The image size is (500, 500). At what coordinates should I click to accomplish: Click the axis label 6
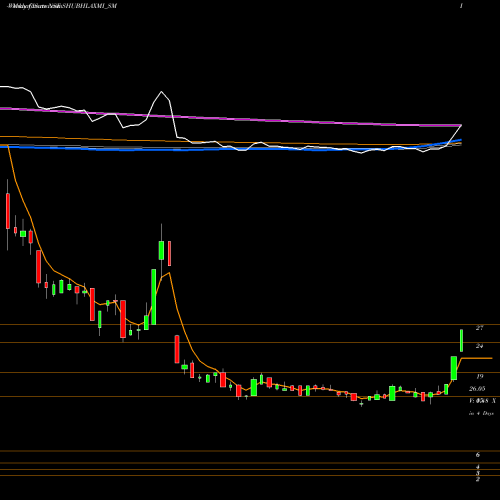point(478,455)
